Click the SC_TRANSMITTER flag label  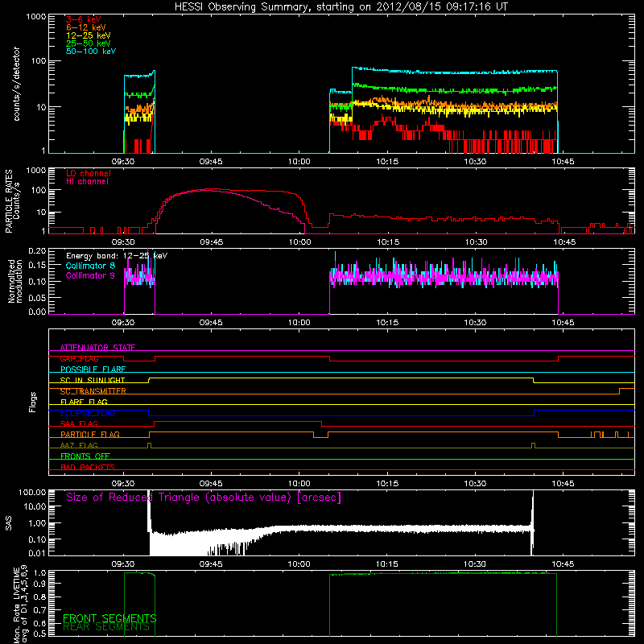pos(93,391)
